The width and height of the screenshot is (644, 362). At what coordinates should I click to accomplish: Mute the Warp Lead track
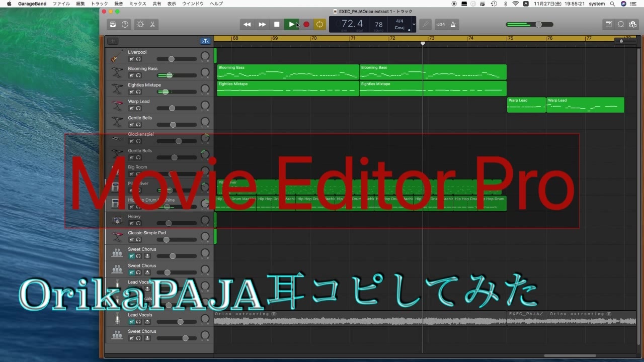click(x=131, y=108)
